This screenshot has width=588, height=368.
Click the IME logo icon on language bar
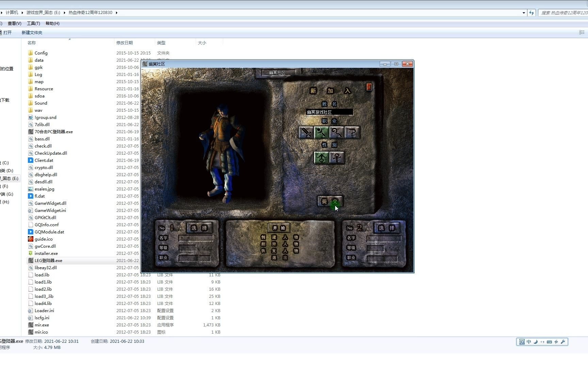(522, 342)
